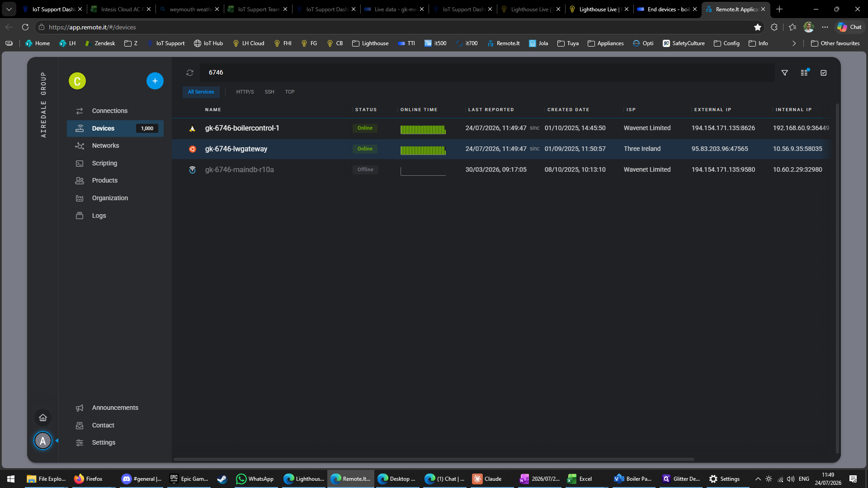Select the offline gk-6746-maindb-r10a device

239,170
